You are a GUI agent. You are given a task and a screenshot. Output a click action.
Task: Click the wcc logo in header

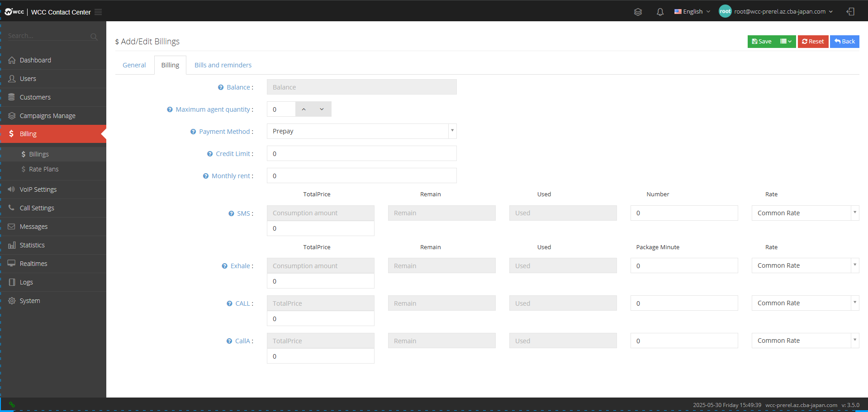pos(14,12)
